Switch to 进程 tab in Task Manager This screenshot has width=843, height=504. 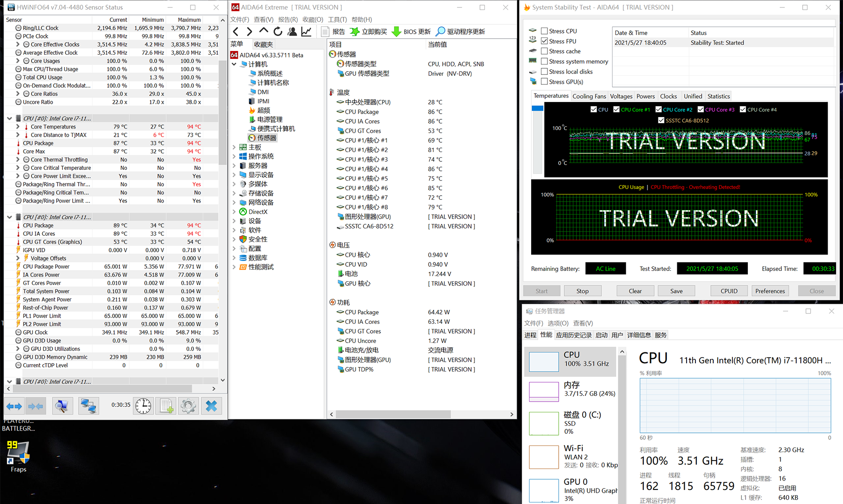[530, 335]
